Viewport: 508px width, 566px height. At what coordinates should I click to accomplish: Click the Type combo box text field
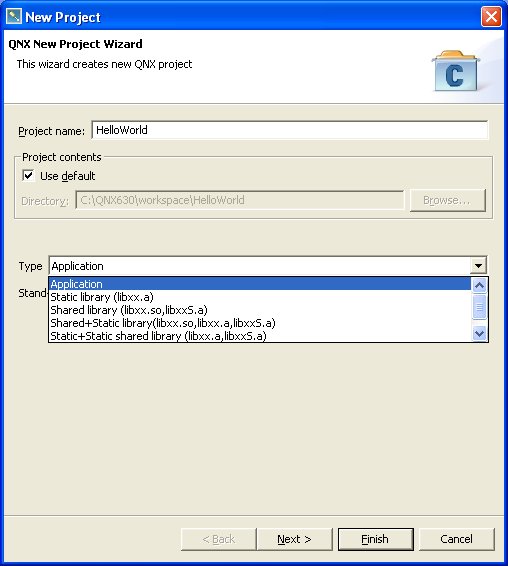(x=260, y=266)
